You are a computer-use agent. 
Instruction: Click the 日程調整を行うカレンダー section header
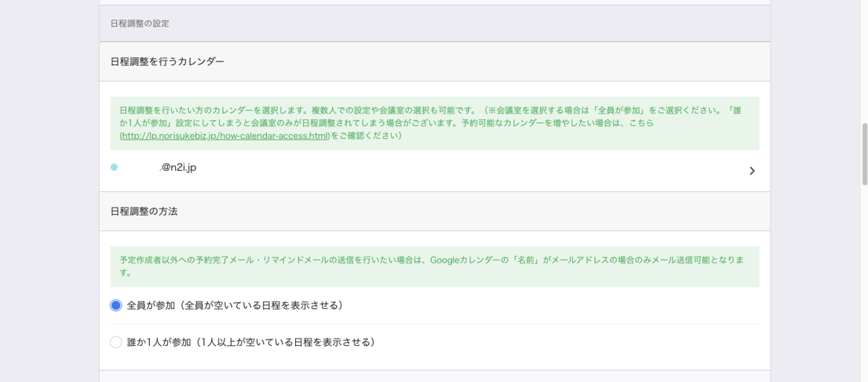click(x=435, y=61)
